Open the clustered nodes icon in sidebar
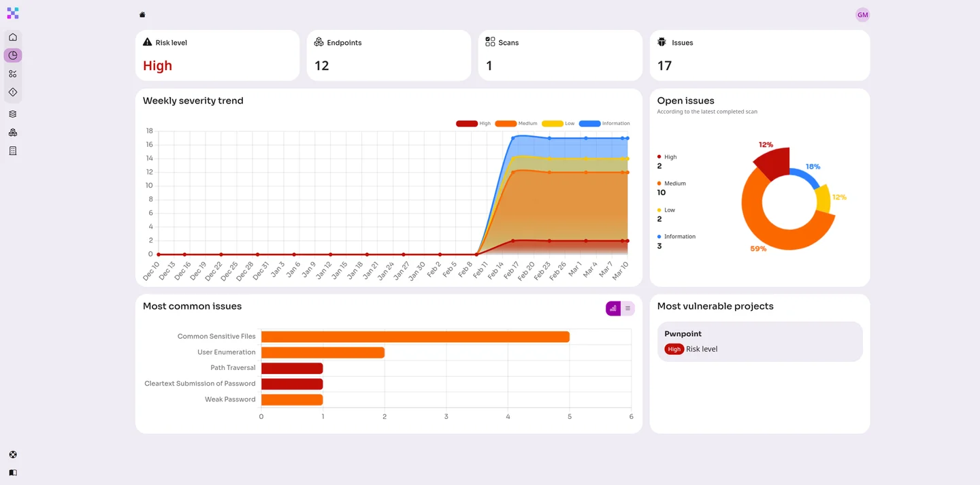The width and height of the screenshot is (980, 485). pyautogui.click(x=12, y=132)
